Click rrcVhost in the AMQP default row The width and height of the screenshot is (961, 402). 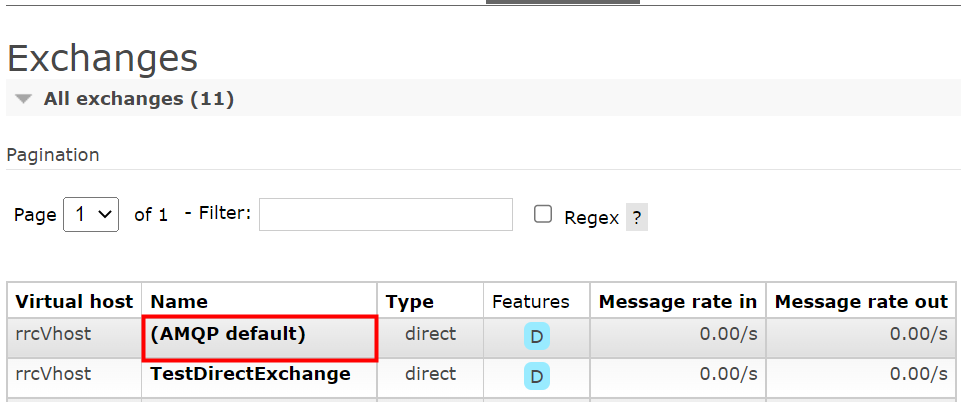[x=53, y=334]
